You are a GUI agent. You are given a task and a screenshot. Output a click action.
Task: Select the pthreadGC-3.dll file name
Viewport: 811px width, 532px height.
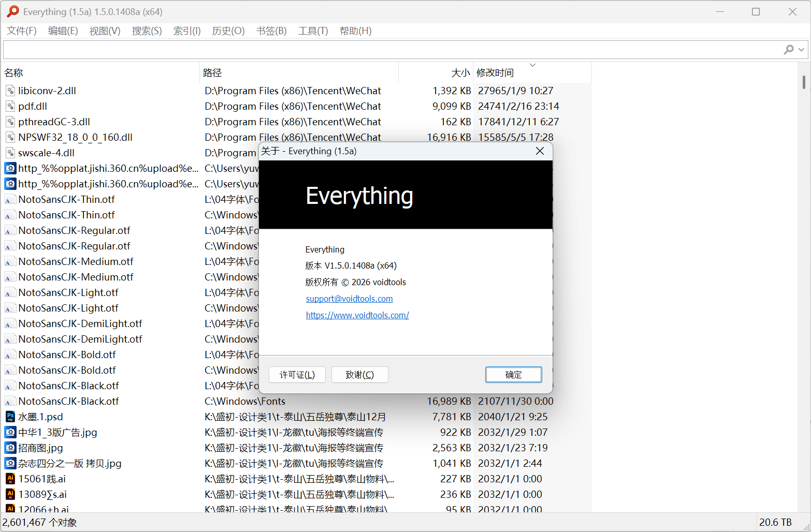[x=54, y=122]
